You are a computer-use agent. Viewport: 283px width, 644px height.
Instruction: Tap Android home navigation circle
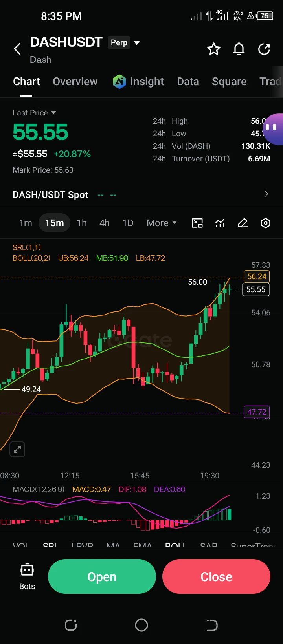pos(141,625)
